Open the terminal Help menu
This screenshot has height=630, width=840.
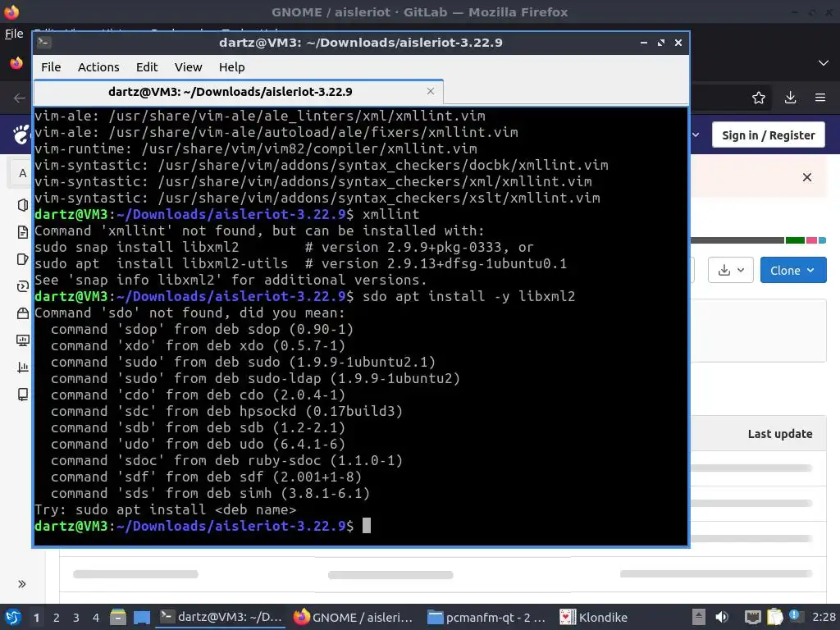pyautogui.click(x=231, y=67)
